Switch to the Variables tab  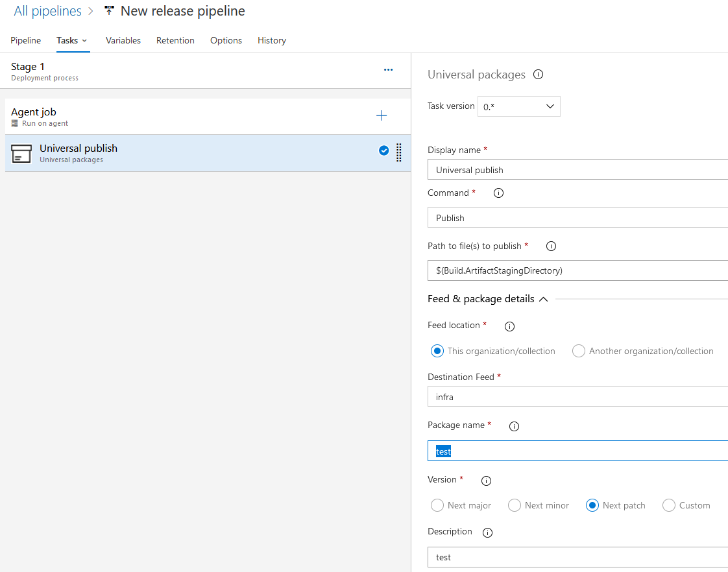tap(123, 40)
